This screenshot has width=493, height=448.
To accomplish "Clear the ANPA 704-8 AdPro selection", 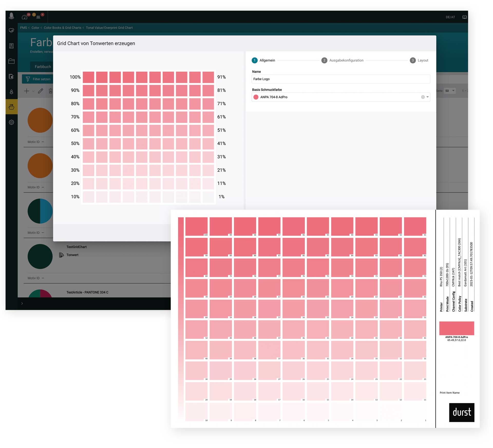I will [423, 97].
